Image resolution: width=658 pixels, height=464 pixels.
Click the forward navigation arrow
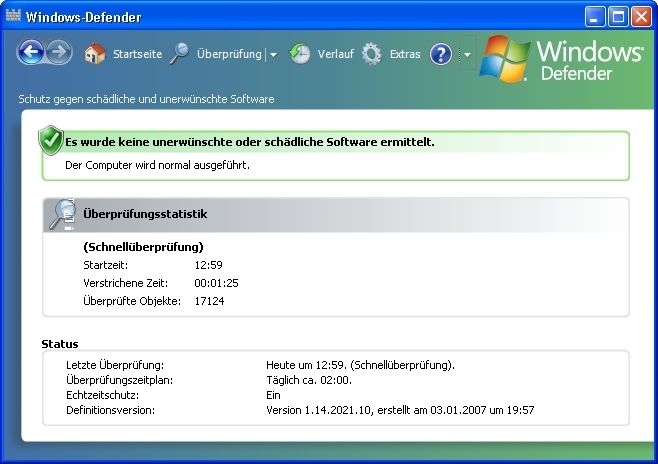coord(59,52)
